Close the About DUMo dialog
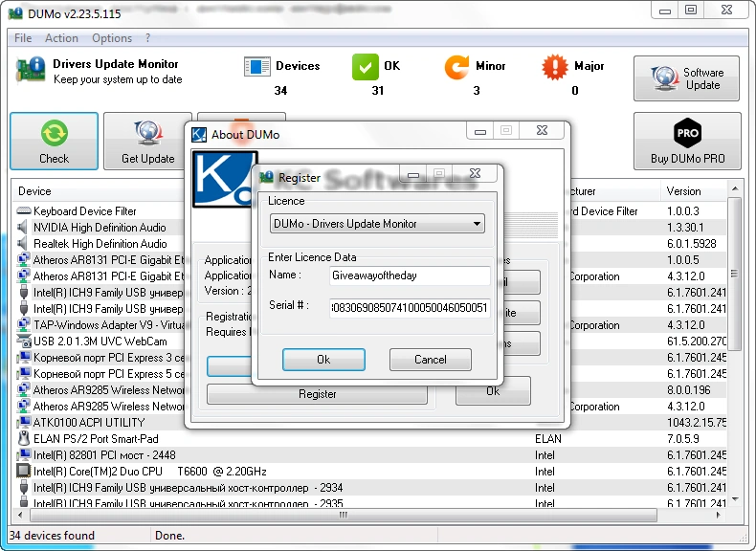Image resolution: width=756 pixels, height=551 pixels. 542,130
